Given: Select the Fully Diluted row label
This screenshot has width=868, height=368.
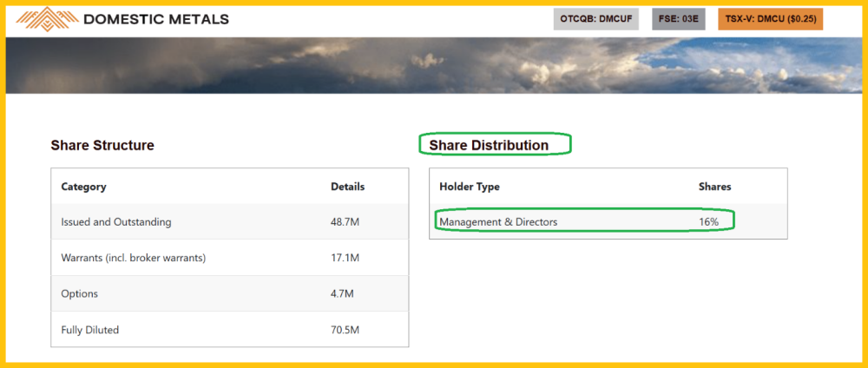Looking at the screenshot, I should tap(91, 330).
